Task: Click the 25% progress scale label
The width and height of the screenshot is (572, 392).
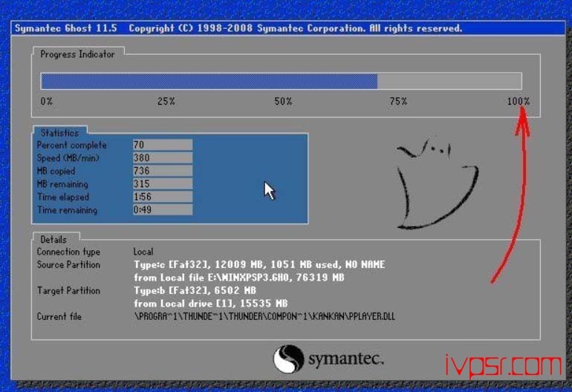Action: coord(166,102)
